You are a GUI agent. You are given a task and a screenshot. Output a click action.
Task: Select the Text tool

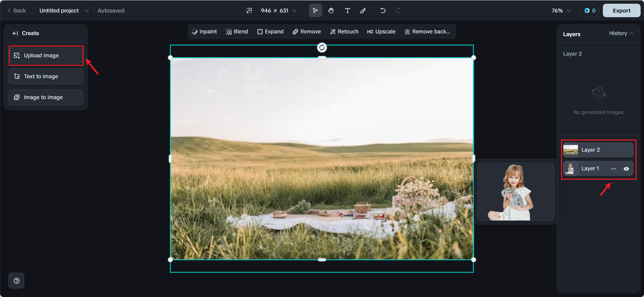[347, 11]
